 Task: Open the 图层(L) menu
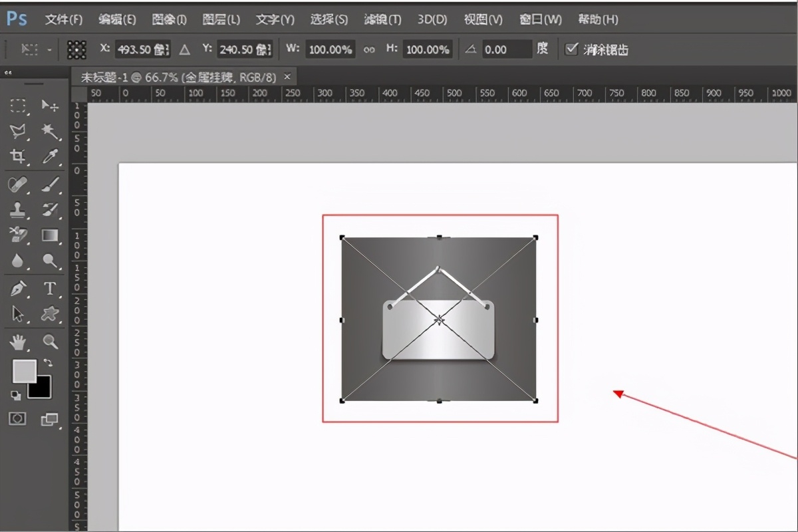click(221, 19)
